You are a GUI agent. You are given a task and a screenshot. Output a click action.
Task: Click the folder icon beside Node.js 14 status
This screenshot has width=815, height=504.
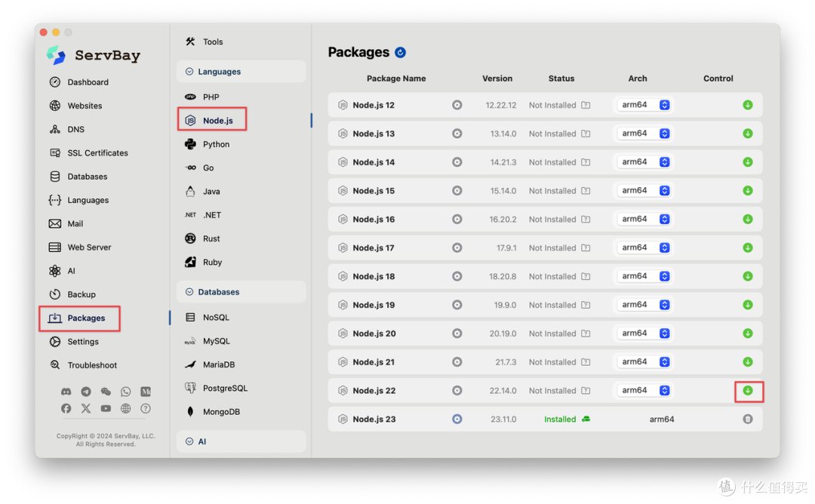(x=585, y=163)
